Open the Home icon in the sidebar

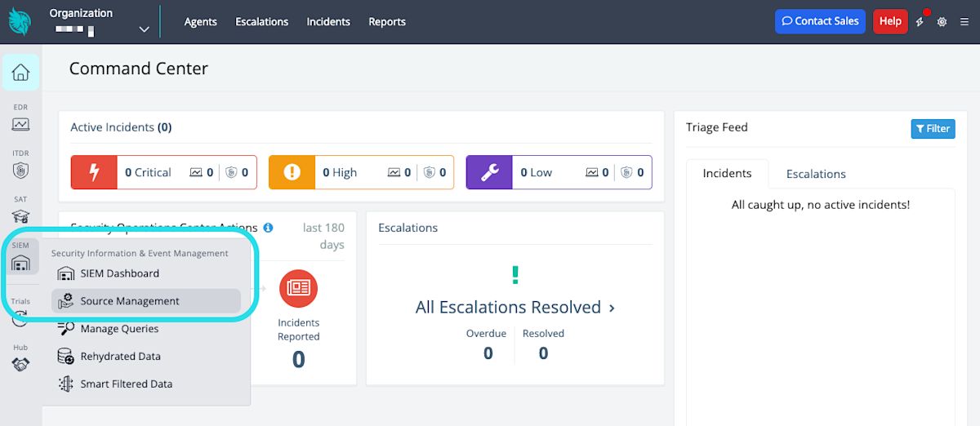click(x=20, y=73)
